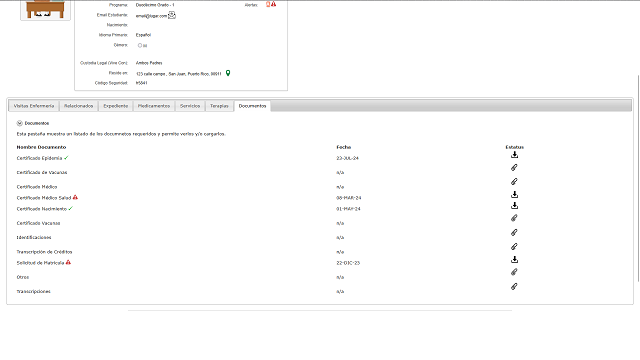Collapse the Documentos section

[19, 123]
